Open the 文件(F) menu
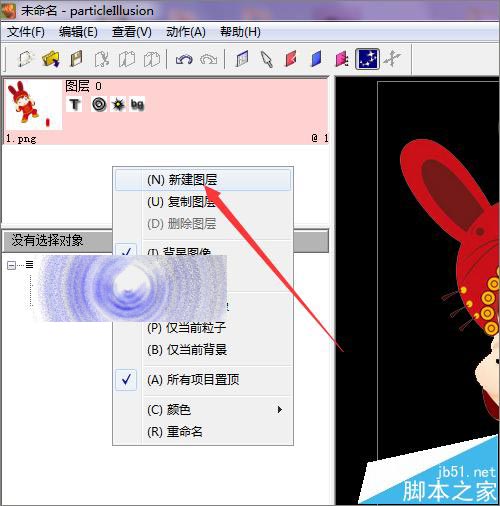The image size is (500, 506). (26, 32)
